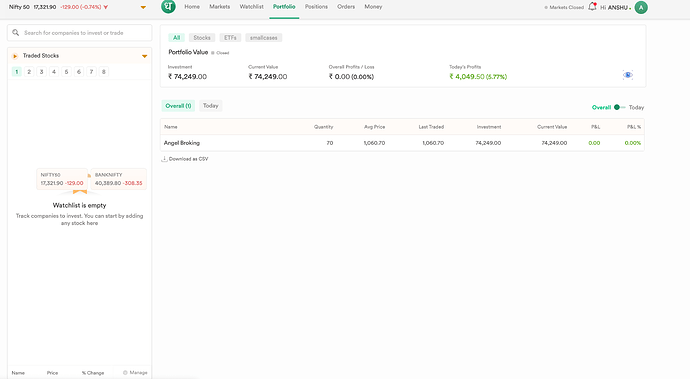The height and width of the screenshot is (379, 690).
Task: Select watchlist page 8
Action: 103,72
